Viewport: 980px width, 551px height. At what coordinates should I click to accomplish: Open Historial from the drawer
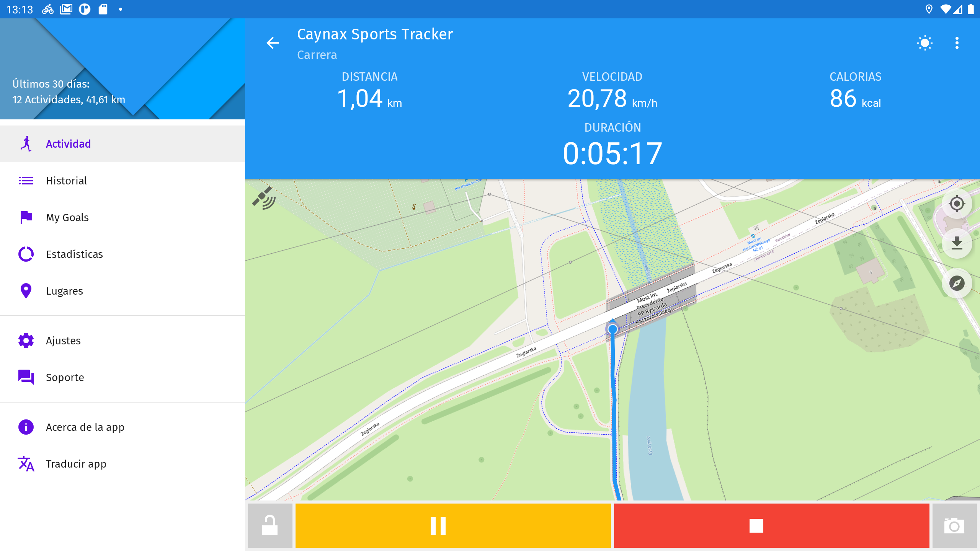pos(122,181)
